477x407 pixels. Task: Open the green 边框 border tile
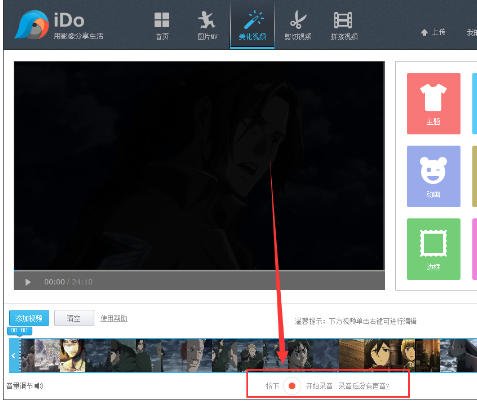[x=433, y=249]
